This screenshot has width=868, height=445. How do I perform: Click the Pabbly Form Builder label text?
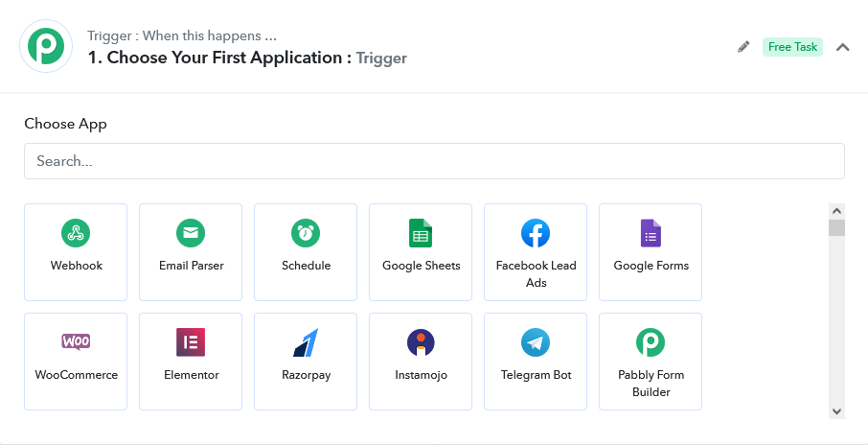[x=651, y=383]
